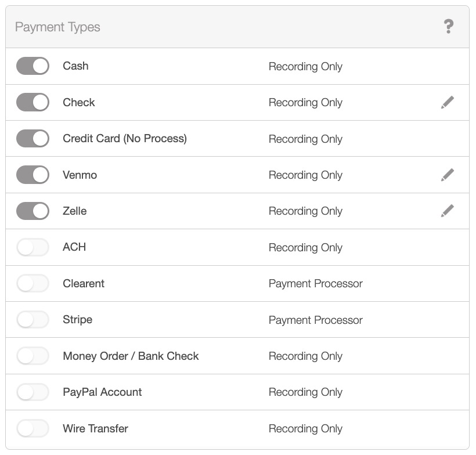Click the Stripe payment type label

click(77, 320)
